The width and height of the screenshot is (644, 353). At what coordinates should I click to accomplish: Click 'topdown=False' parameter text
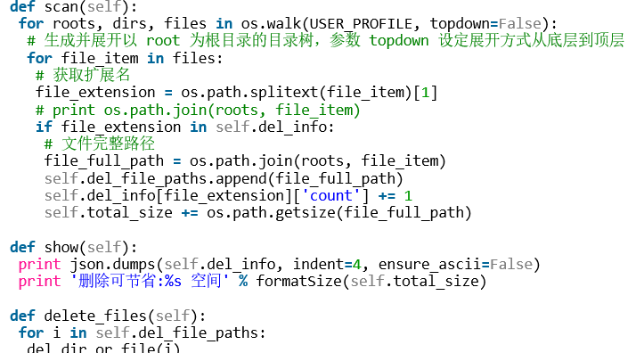[485, 24]
